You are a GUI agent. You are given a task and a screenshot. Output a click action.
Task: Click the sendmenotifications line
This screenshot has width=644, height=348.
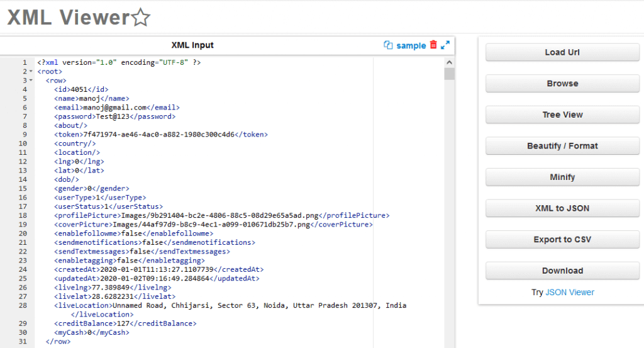(x=155, y=243)
